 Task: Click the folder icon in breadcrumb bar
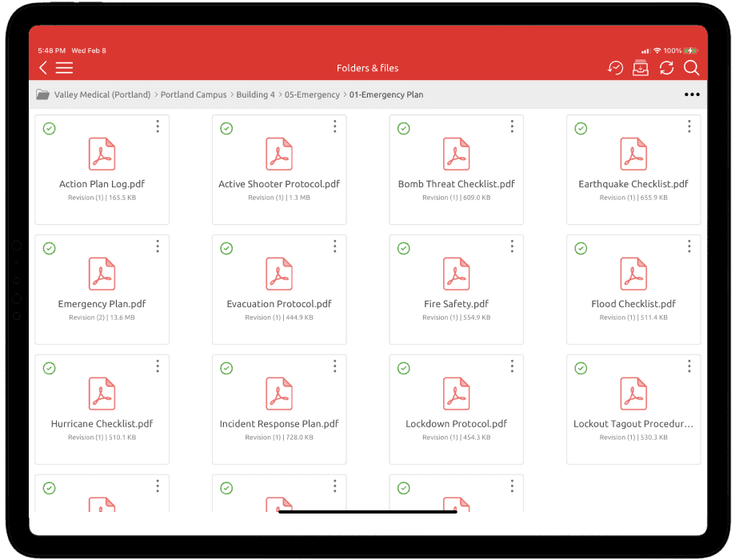(x=42, y=94)
